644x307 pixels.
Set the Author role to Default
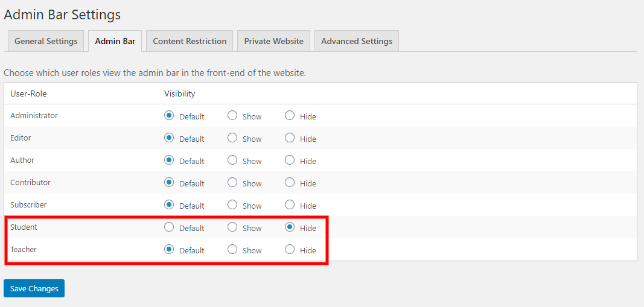[168, 160]
